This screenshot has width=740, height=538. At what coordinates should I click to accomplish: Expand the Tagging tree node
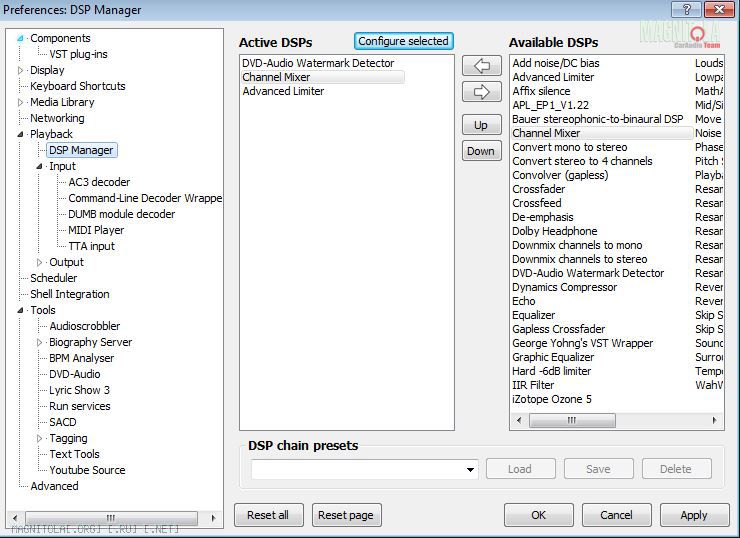pyautogui.click(x=40, y=438)
